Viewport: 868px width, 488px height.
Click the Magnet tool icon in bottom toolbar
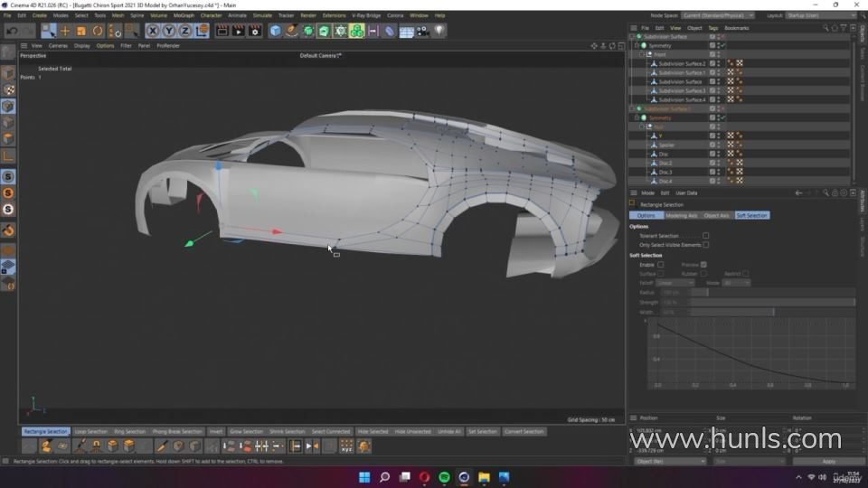coord(96,446)
